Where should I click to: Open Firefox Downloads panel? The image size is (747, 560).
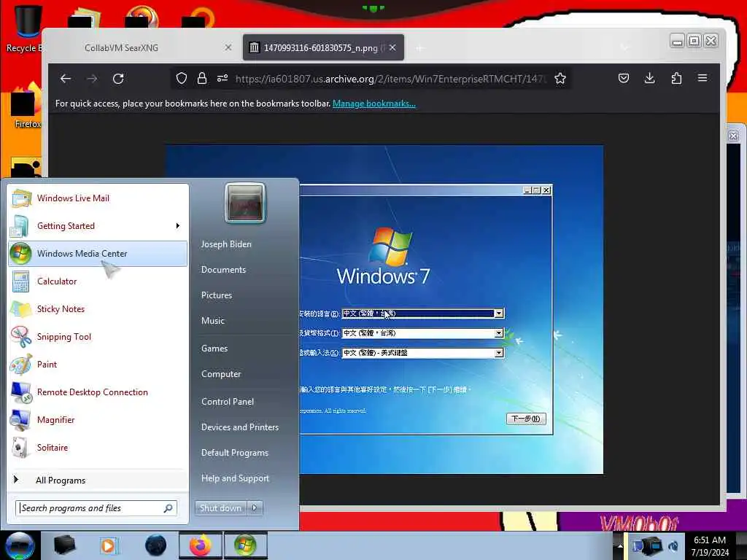click(x=649, y=78)
